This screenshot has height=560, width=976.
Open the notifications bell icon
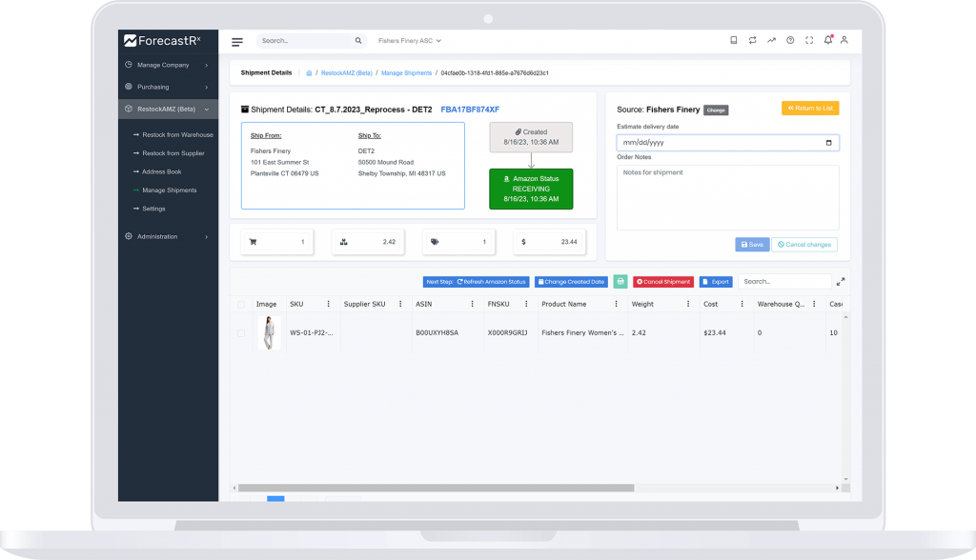pos(827,40)
